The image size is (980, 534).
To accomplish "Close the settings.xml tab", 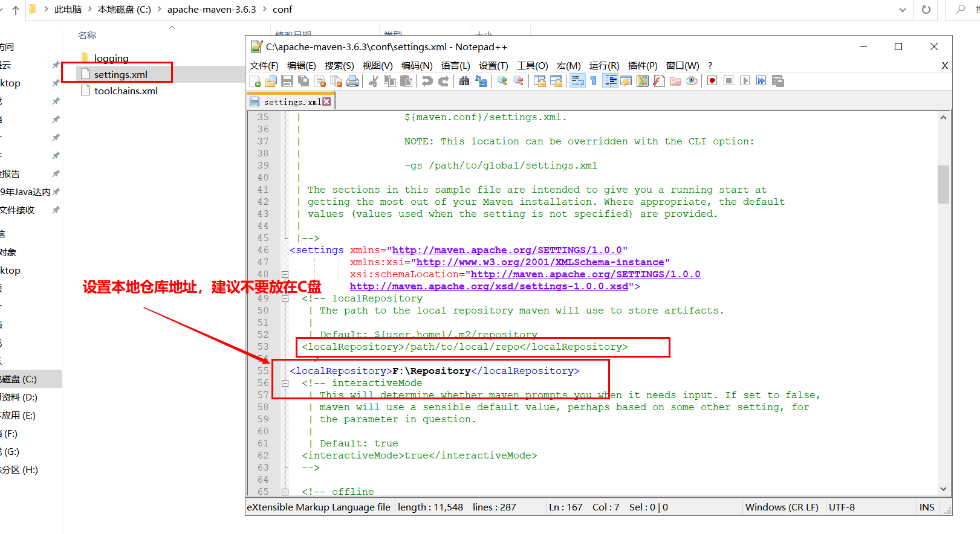I will coord(326,101).
